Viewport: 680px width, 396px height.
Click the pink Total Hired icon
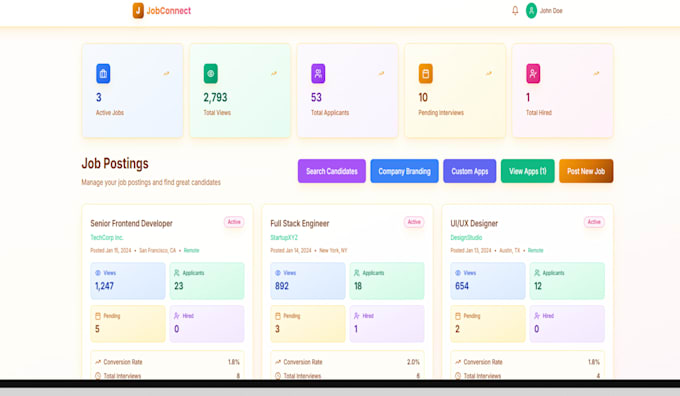(533, 73)
